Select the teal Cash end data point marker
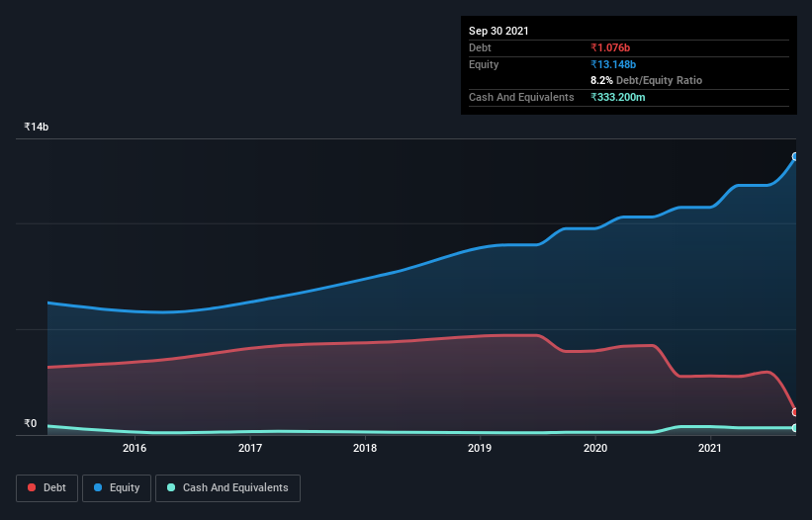Image resolution: width=812 pixels, height=520 pixels. click(x=795, y=428)
